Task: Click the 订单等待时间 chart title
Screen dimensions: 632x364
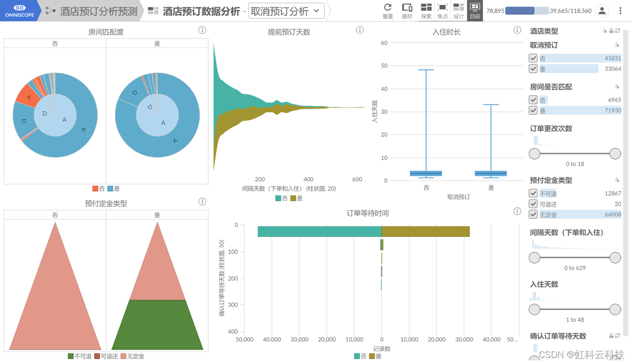Action: tap(368, 213)
